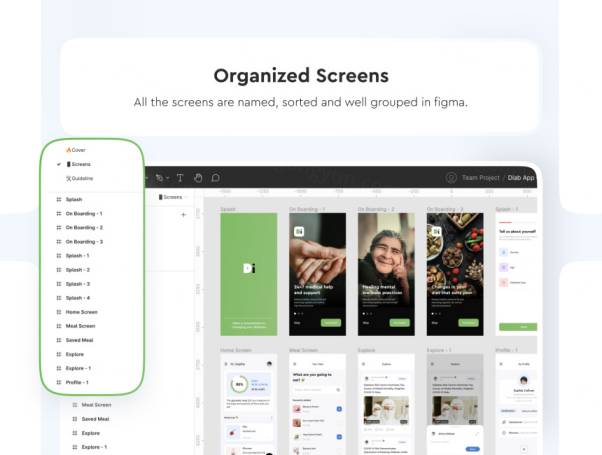Open the Guideline page
602x455 pixels.
82,178
